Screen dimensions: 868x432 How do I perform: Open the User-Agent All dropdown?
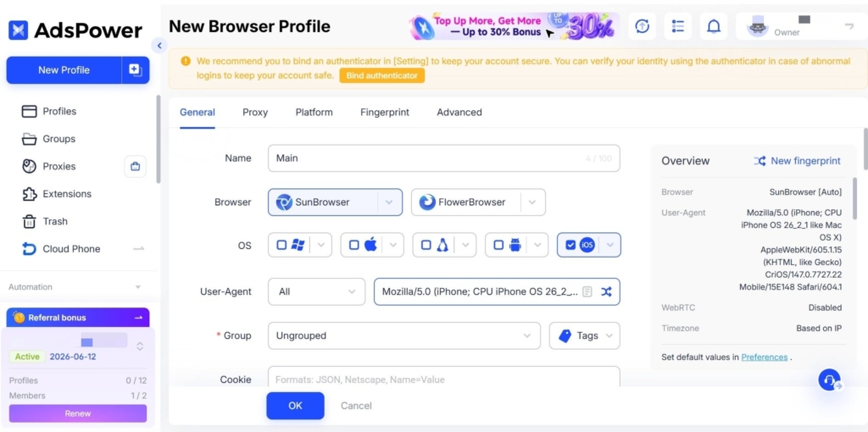(317, 291)
